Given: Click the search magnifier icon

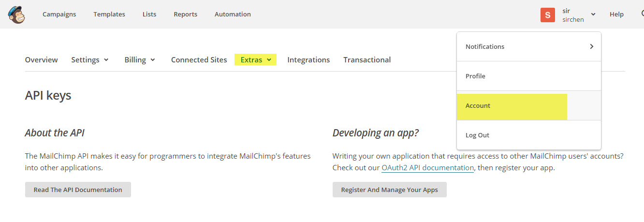Looking at the screenshot, I should 642,14.
